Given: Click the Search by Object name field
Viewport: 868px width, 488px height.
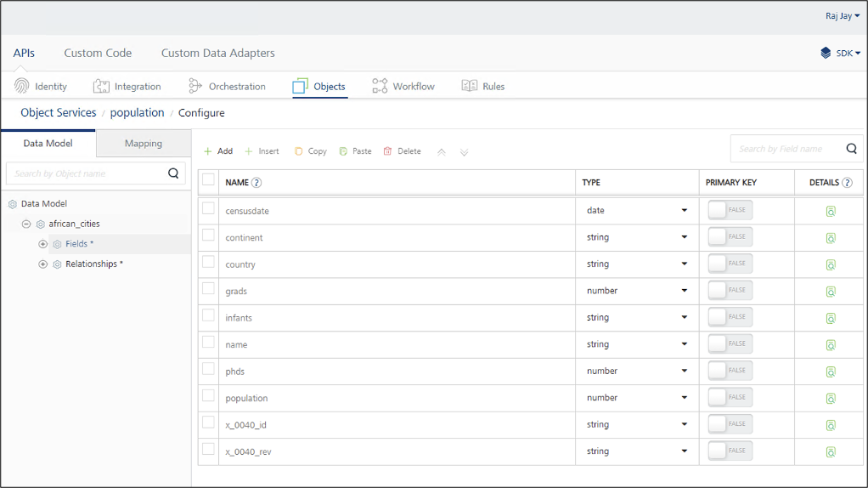Looking at the screenshot, I should 87,173.
